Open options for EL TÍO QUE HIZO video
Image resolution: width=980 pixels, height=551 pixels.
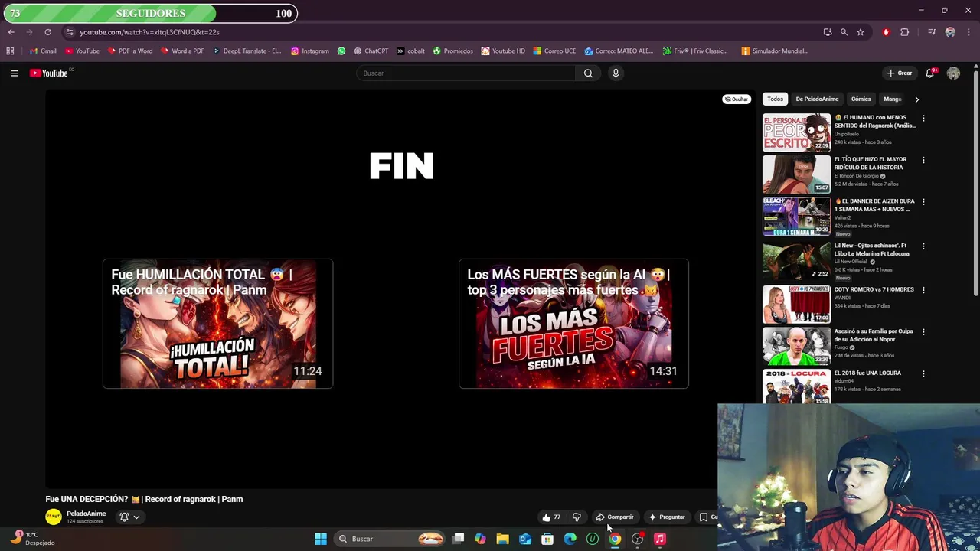pyautogui.click(x=923, y=161)
